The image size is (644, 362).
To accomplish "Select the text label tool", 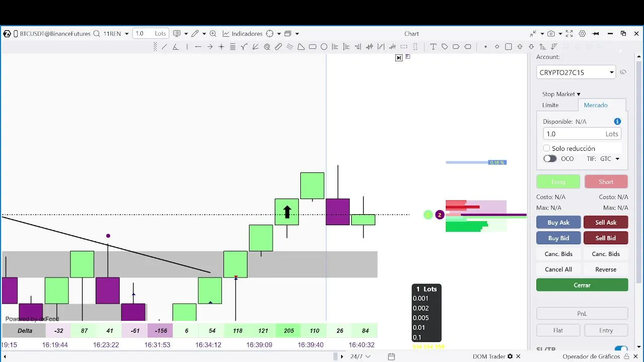I will coord(433,47).
